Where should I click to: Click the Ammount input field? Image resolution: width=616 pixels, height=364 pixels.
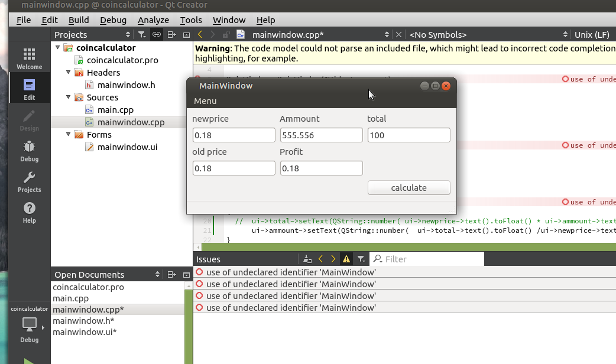tap(322, 135)
